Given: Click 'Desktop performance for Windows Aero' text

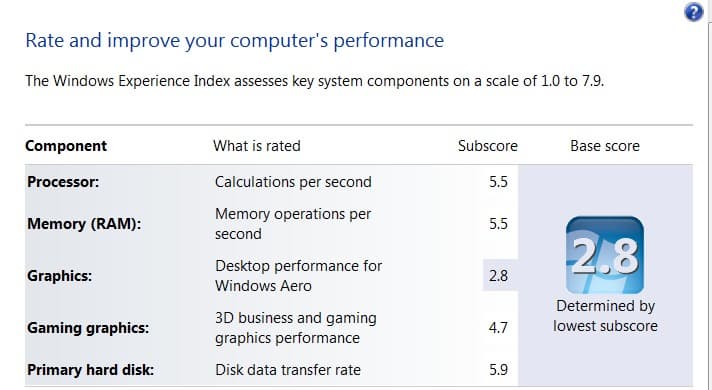Looking at the screenshot, I should 298,276.
